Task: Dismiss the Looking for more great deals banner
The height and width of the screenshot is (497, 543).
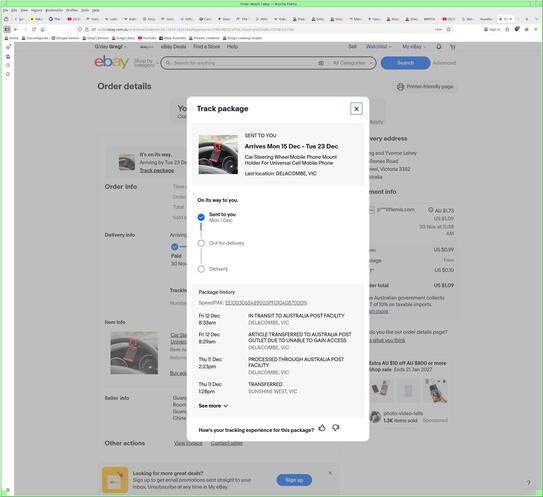Action: click(x=330, y=473)
